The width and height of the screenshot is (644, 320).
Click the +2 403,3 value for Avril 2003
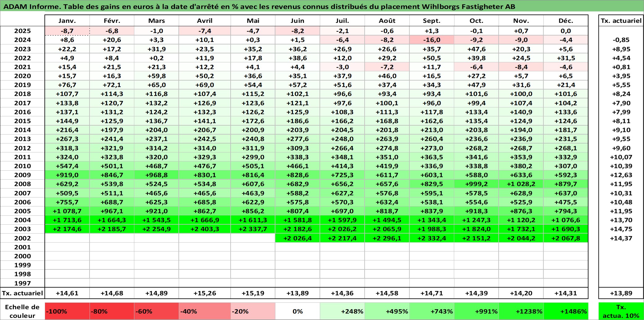(x=205, y=229)
